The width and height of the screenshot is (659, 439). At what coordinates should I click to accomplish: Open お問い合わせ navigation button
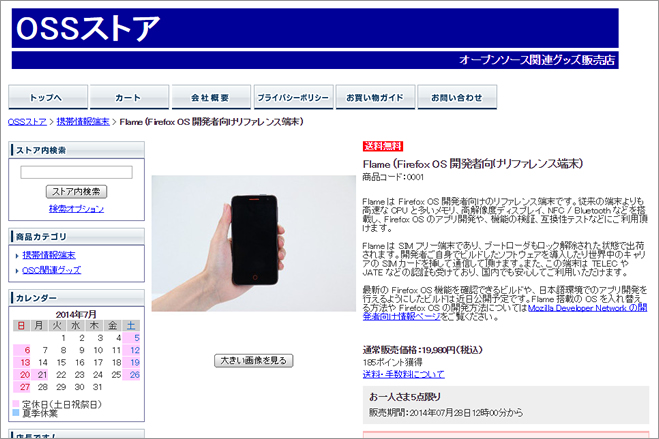pyautogui.click(x=457, y=97)
